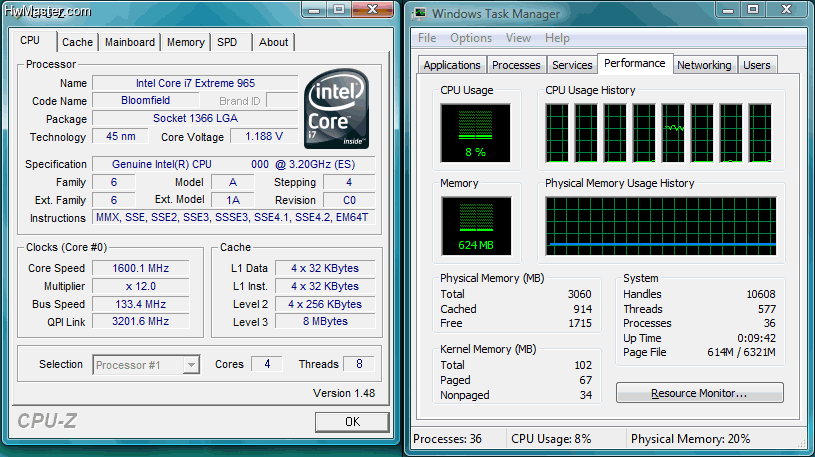
Task: Click status bar 'CPU Usage: 8%'
Action: click(x=551, y=439)
